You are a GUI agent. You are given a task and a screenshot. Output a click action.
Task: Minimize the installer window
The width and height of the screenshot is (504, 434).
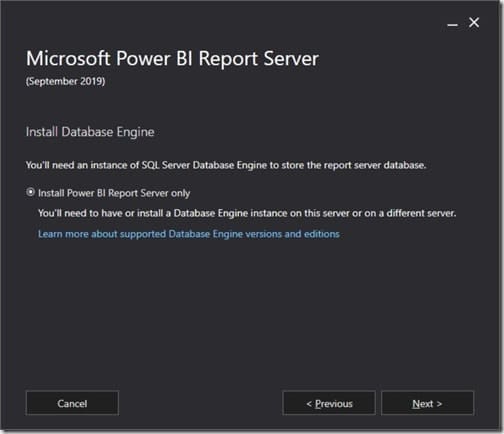click(x=452, y=25)
